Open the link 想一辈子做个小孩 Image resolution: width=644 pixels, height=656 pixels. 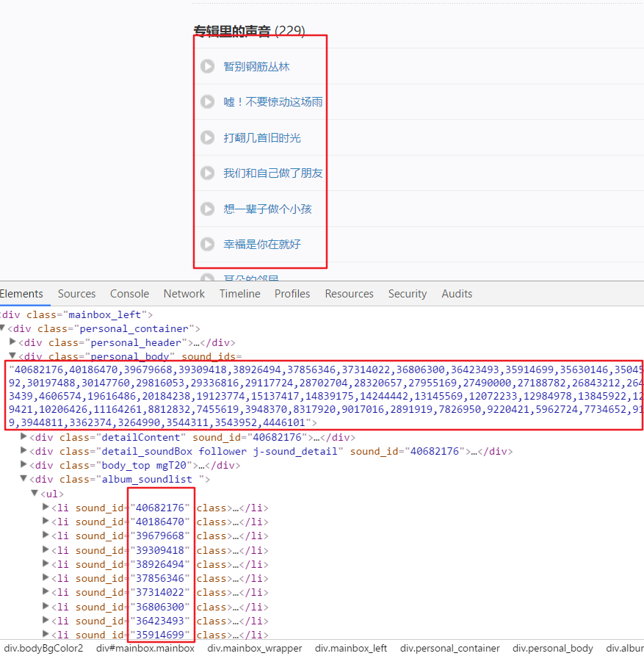coord(267,209)
